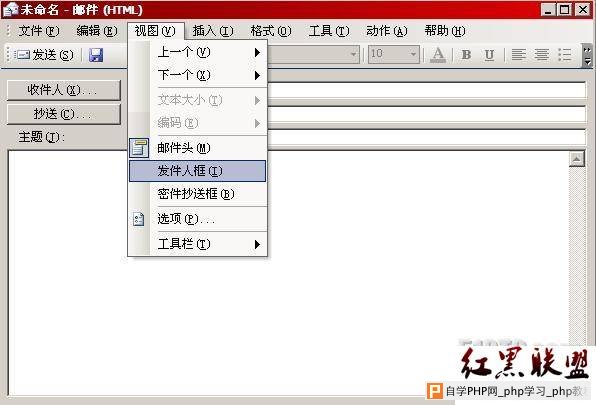This screenshot has height=405, width=596.
Task: Click the Send (发送) envelope button
Action: [44, 55]
